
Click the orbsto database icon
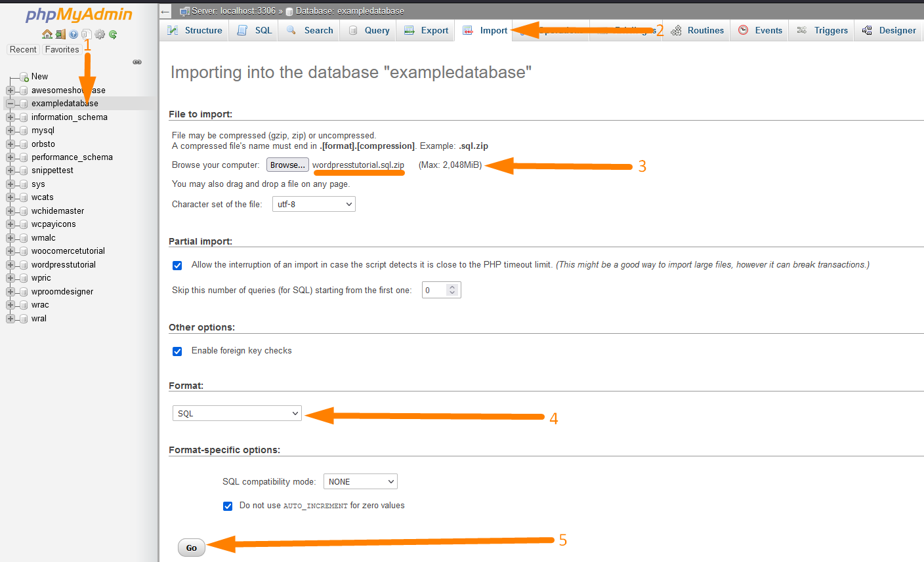click(24, 144)
